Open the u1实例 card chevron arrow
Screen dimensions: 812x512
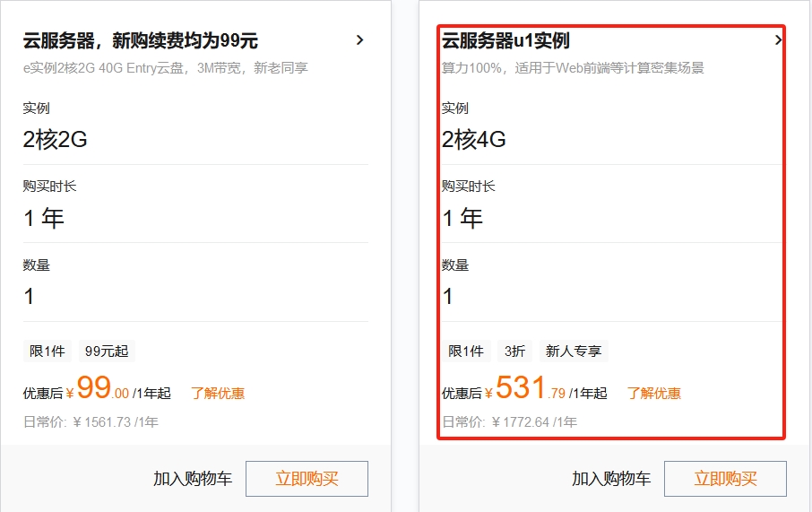[778, 40]
